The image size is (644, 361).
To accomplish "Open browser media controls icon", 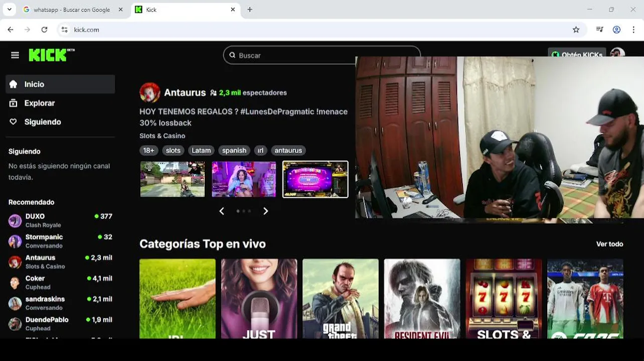I will [x=599, y=30].
